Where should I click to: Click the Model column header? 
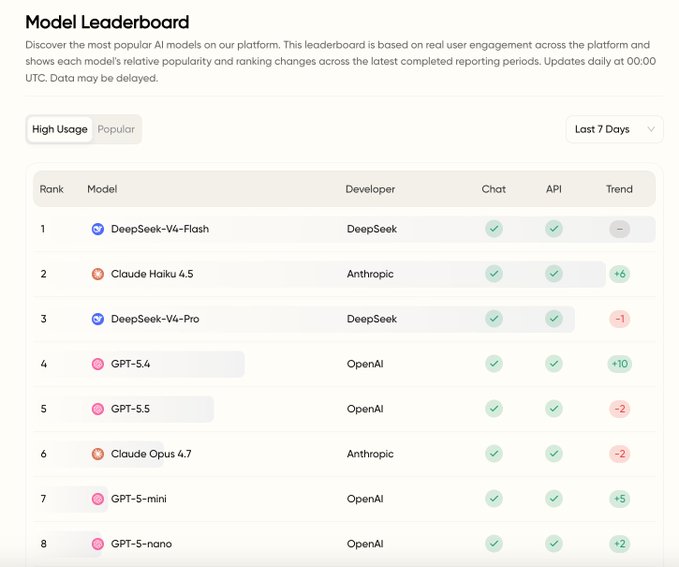tap(102, 189)
